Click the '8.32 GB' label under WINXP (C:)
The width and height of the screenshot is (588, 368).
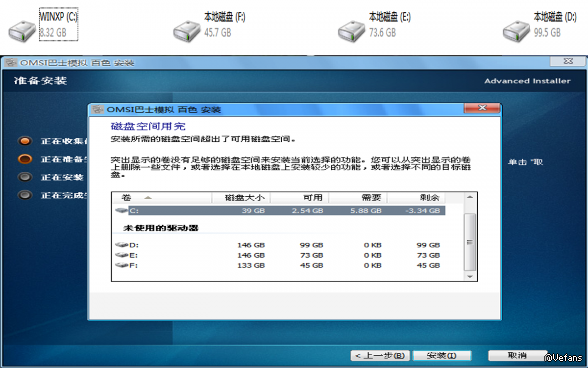tap(52, 33)
